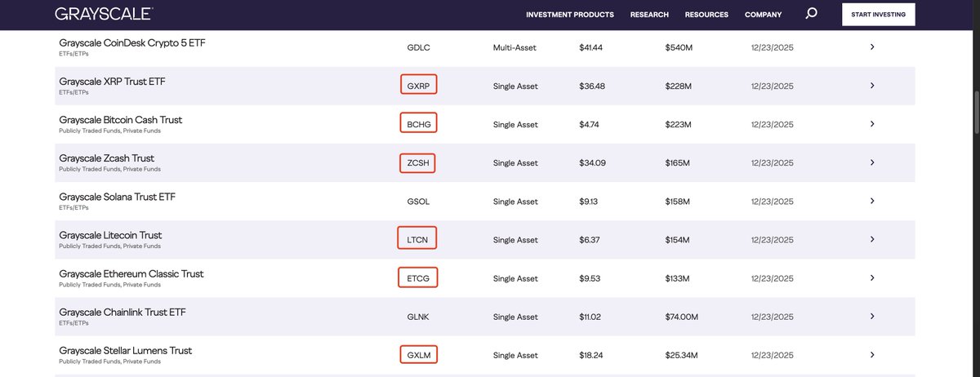The image size is (980, 377).
Task: Open Grayscale CoinDesk Crypto 5 ETF product
Action: coord(132,42)
